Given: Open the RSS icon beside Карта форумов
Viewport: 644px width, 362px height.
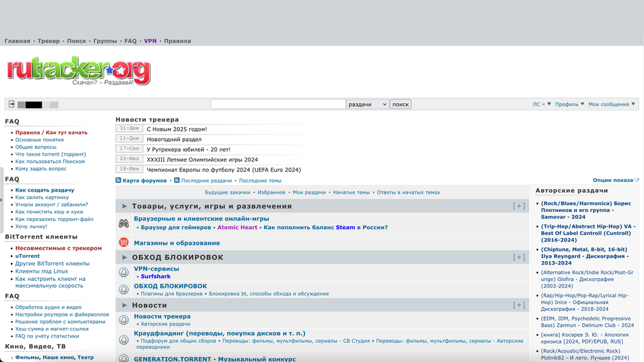Looking at the screenshot, I should tap(118, 180).
